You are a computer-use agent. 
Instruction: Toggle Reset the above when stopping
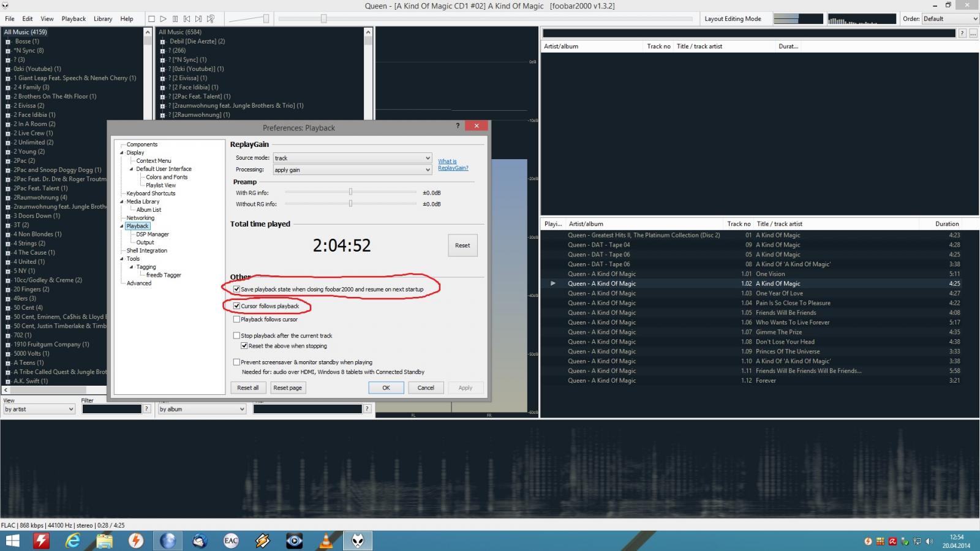point(244,346)
